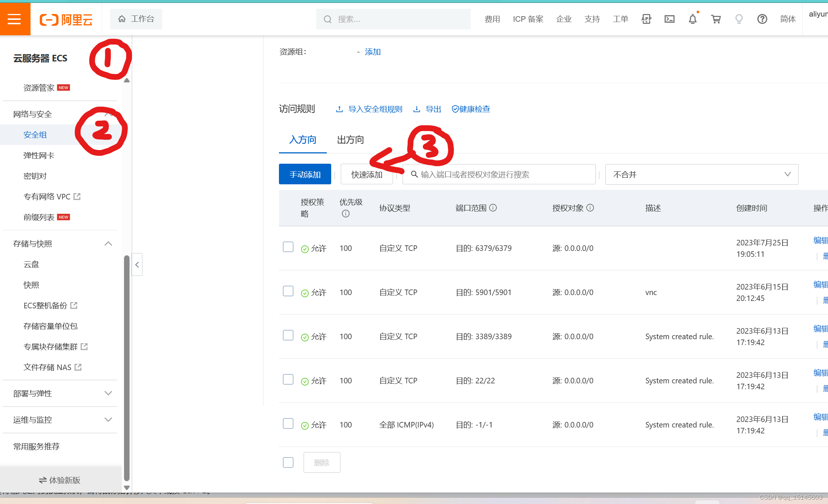The width and height of the screenshot is (828, 504).
Task: Check the rule for port 6379
Action: 288,247
